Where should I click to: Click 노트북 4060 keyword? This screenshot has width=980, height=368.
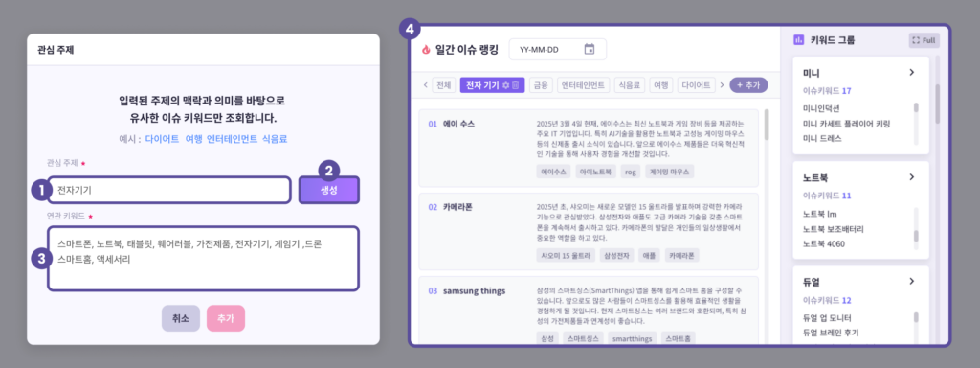click(x=824, y=243)
